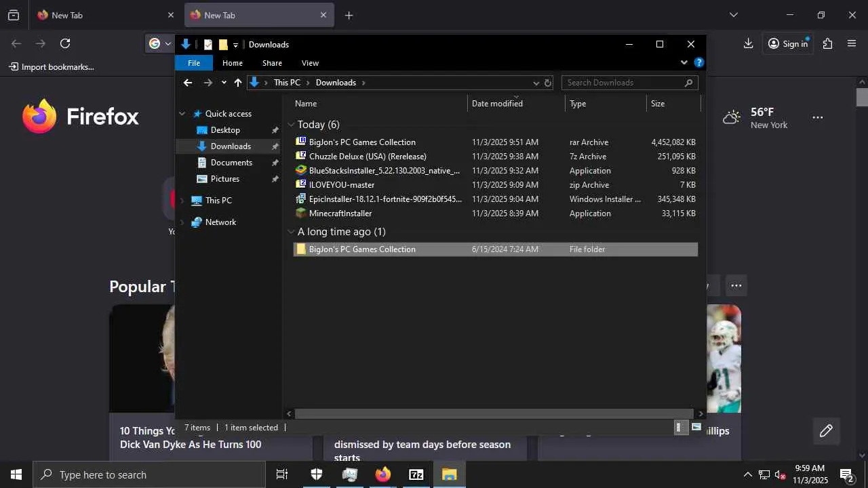This screenshot has width=868, height=488.
Task: Go forward in File Explorer
Action: [208, 83]
